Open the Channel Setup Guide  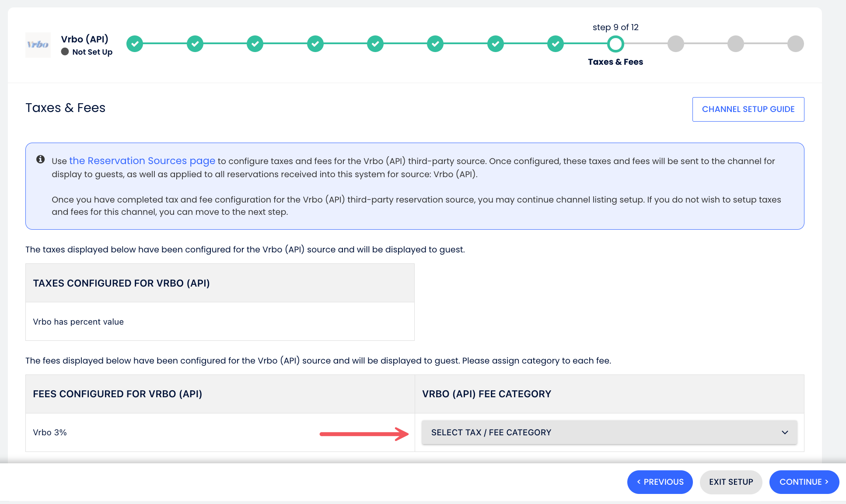[x=748, y=109]
